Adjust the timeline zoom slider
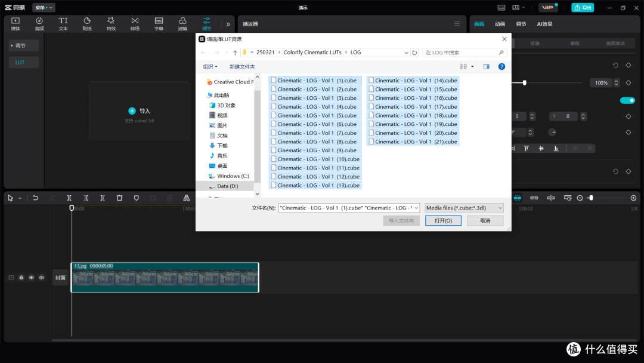This screenshot has width=644, height=363. (590, 198)
